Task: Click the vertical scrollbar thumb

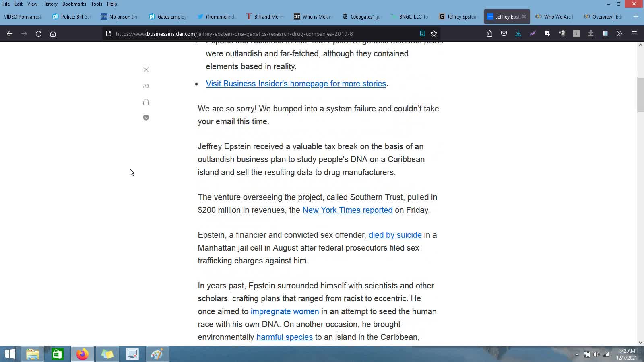Action: point(640,95)
